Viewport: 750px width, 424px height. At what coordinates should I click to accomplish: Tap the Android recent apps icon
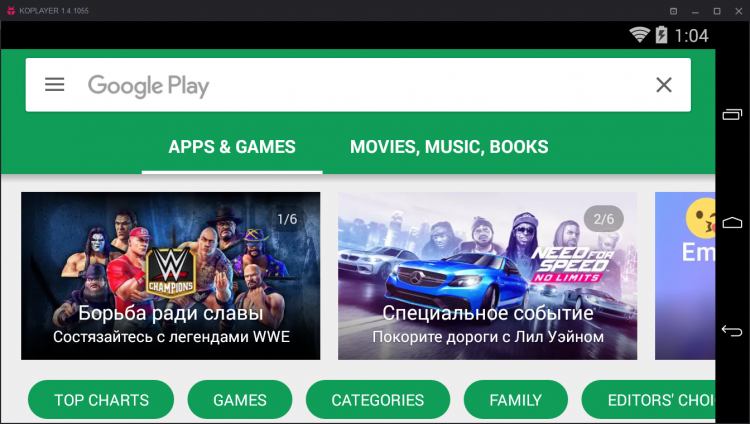(x=732, y=114)
